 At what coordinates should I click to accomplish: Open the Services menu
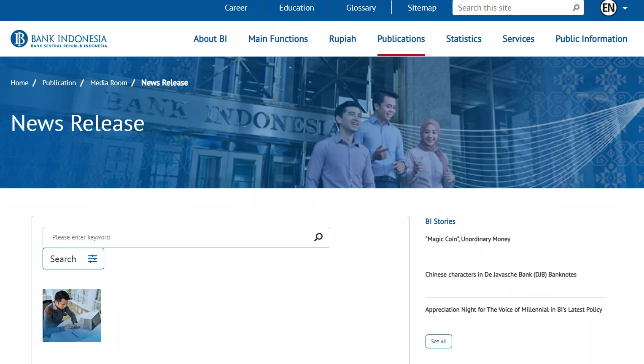pos(518,39)
